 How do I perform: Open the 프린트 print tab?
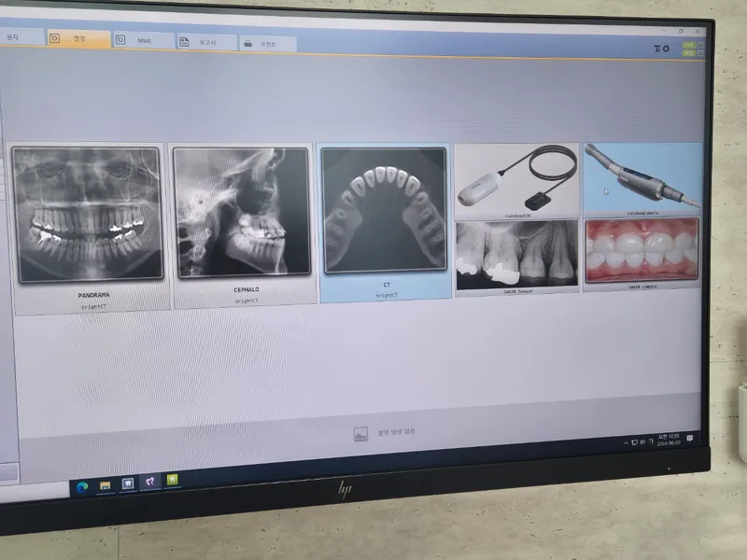click(x=267, y=44)
